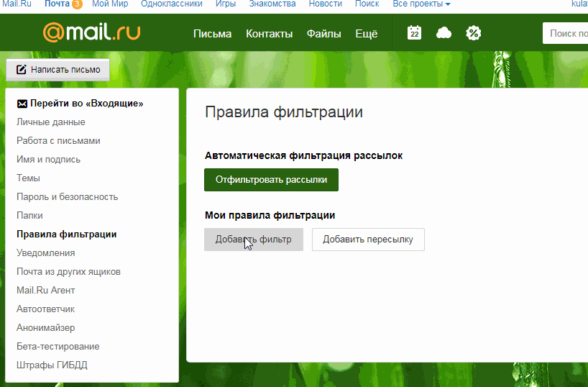Open the cloud storage icon
This screenshot has width=588, height=387.
tap(444, 33)
